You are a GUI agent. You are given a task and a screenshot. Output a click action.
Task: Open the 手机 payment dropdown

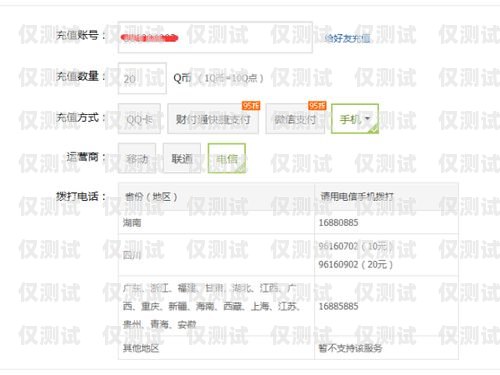pos(355,119)
